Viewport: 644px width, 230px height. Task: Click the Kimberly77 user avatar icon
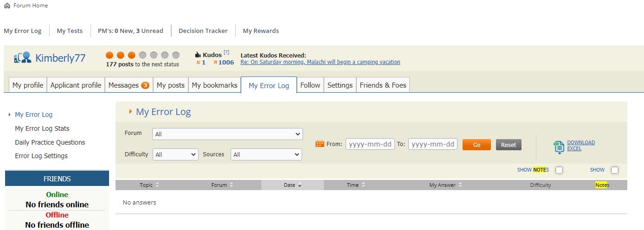[22, 58]
